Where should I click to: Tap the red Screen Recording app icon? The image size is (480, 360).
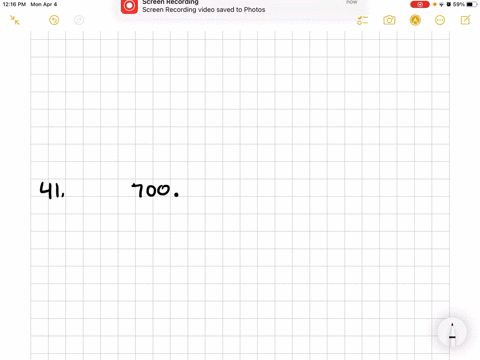(x=129, y=6)
